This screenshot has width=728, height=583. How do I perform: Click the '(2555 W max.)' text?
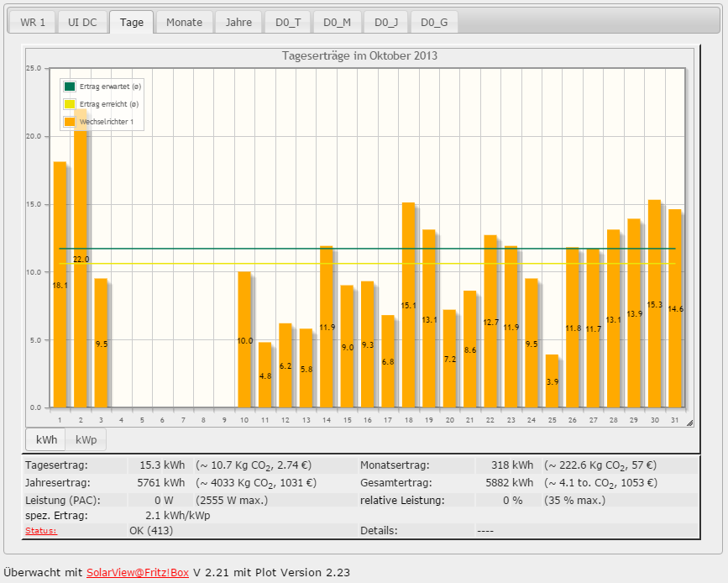pos(232,501)
